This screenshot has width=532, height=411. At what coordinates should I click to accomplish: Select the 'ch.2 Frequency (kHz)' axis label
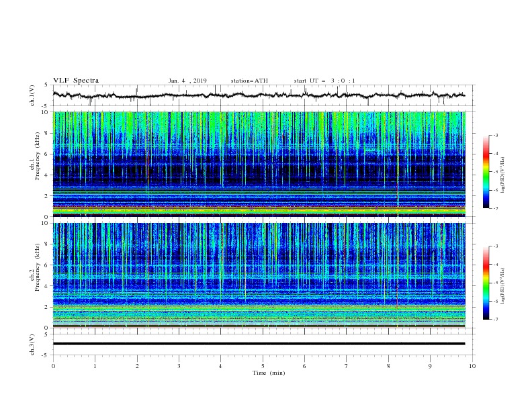35,267
